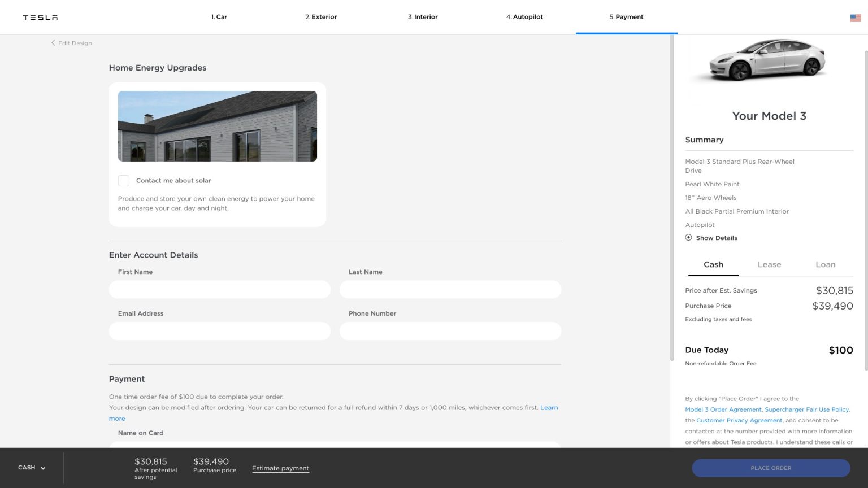Open the 3. Interior step
This screenshot has height=488, width=868.
(x=423, y=17)
